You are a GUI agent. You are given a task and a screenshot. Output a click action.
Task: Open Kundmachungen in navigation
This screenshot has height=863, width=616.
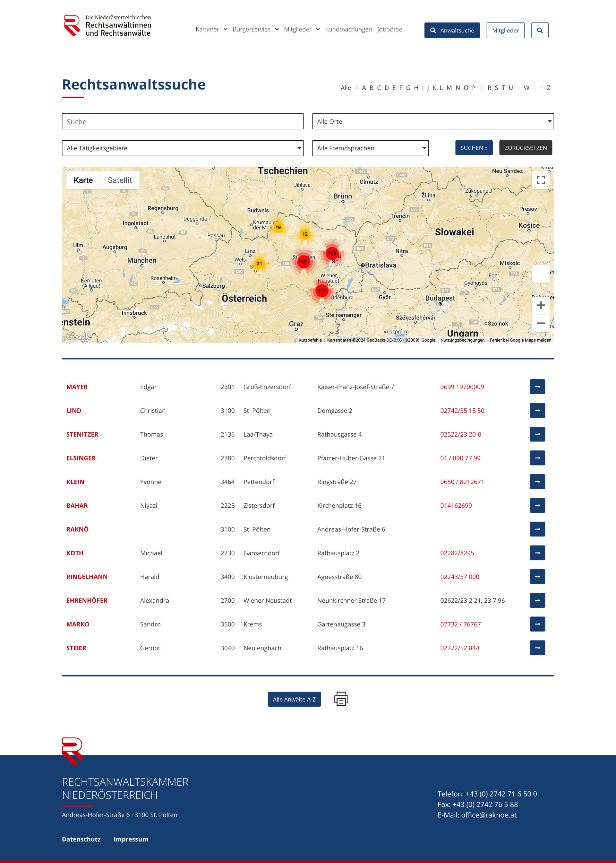[x=348, y=29]
